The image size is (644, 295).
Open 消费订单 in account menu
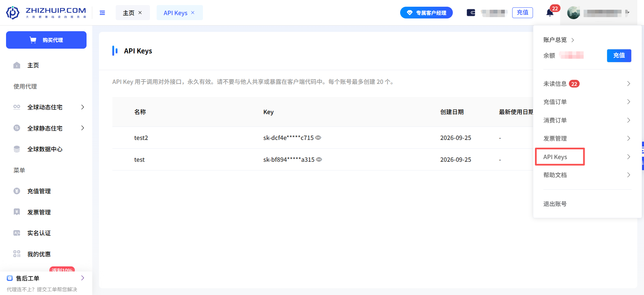(587, 120)
